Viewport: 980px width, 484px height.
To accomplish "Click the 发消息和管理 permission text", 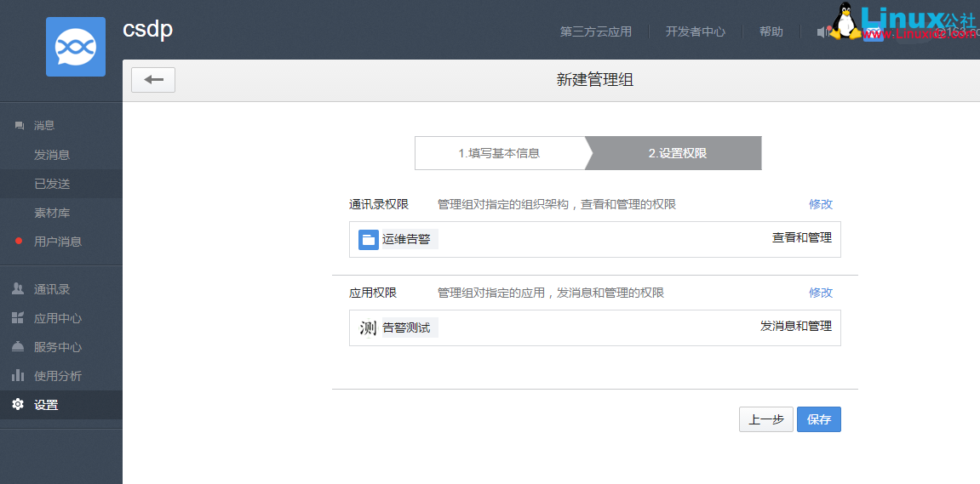I will pyautogui.click(x=795, y=326).
